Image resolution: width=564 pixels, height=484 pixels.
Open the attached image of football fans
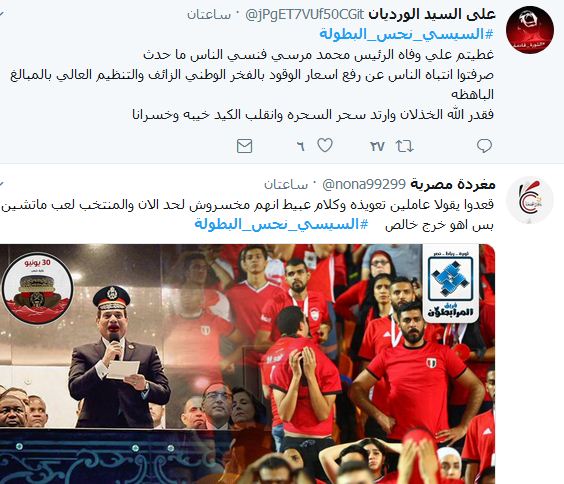coord(247,364)
